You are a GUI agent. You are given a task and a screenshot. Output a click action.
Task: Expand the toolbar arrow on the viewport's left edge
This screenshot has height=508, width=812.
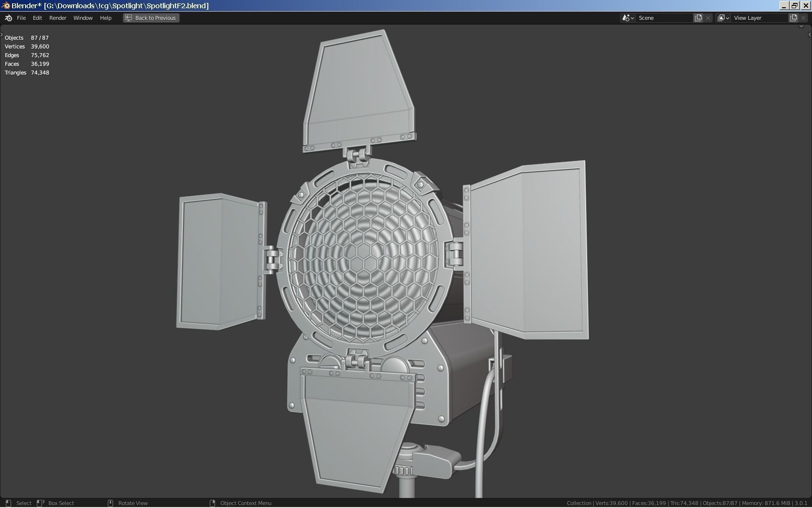point(1,34)
